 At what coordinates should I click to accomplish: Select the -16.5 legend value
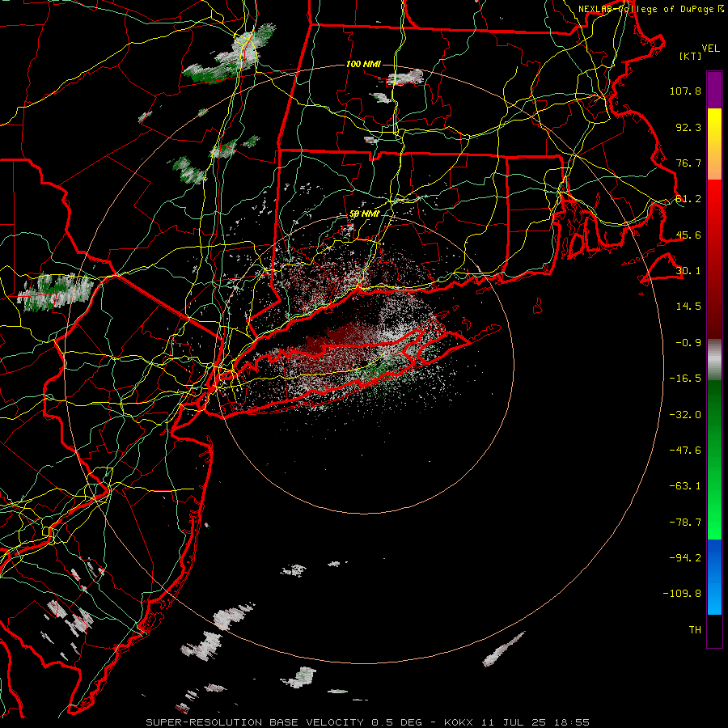[685, 379]
